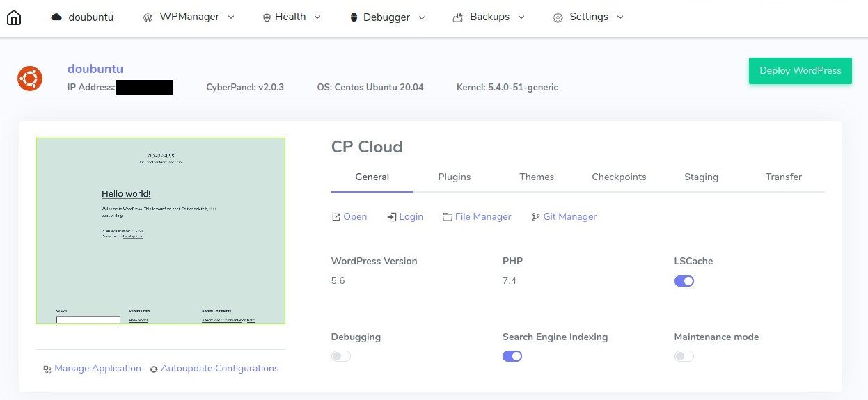
Task: Click the Search Engine Indexing label
Action: click(555, 337)
